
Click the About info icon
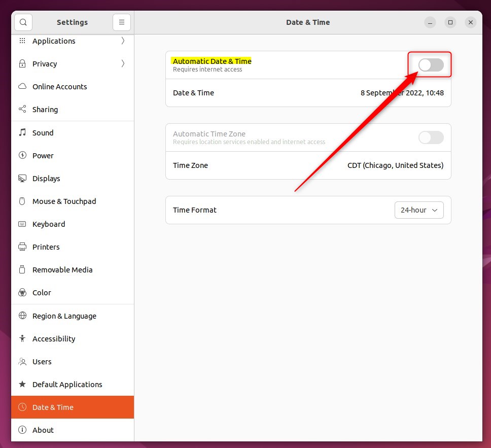tap(22, 430)
